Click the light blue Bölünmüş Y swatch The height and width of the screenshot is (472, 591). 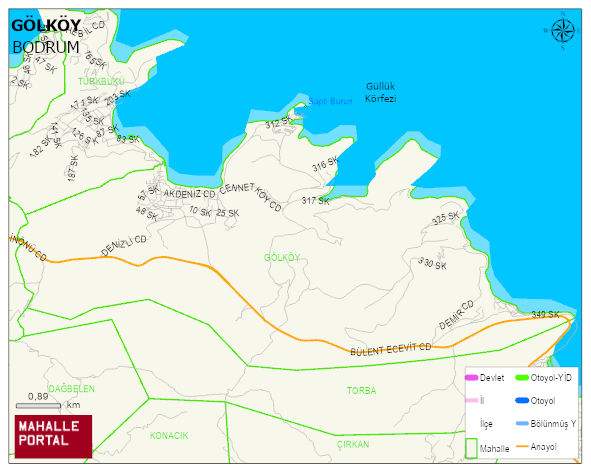coord(522,423)
